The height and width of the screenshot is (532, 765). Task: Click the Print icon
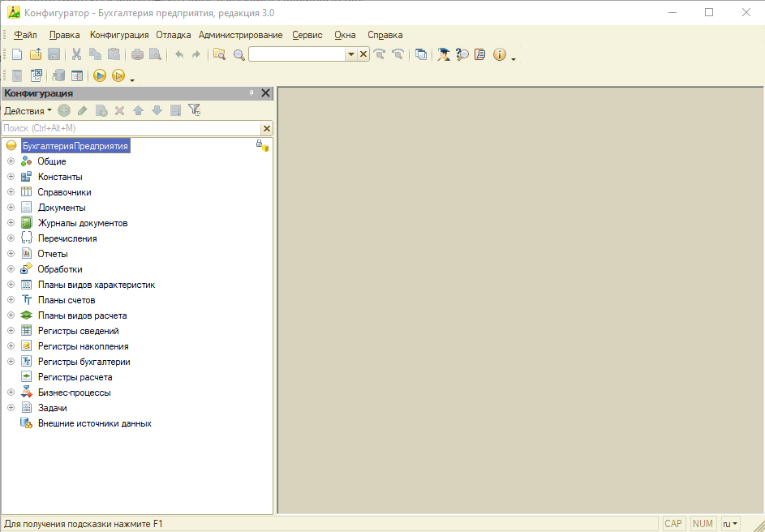click(x=137, y=54)
